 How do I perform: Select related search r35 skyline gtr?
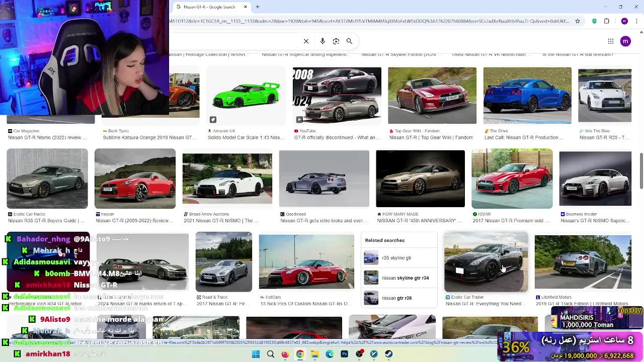point(398,258)
